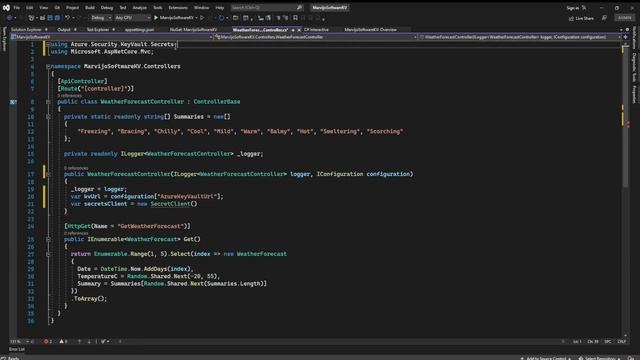Click the new item toolbar icon
Image resolution: width=640 pixels, height=360 pixels.
[31, 18]
